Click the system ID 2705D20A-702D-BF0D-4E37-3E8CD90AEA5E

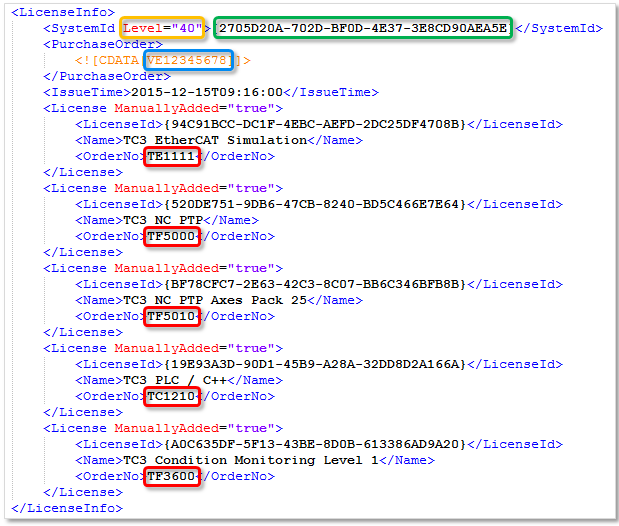pyautogui.click(x=363, y=28)
